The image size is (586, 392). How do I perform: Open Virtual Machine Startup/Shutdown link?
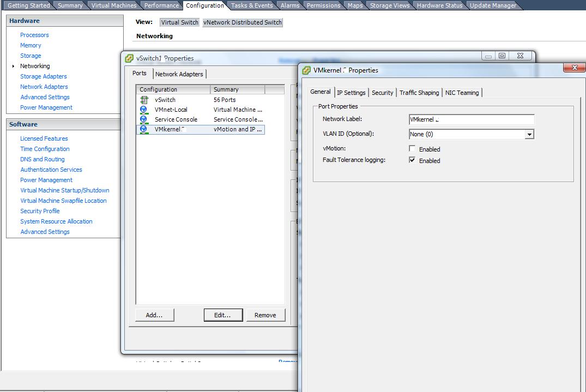[x=65, y=190]
